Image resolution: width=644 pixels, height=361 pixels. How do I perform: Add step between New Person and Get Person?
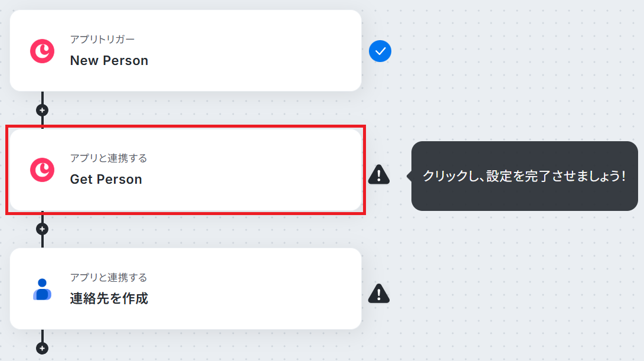[42, 110]
